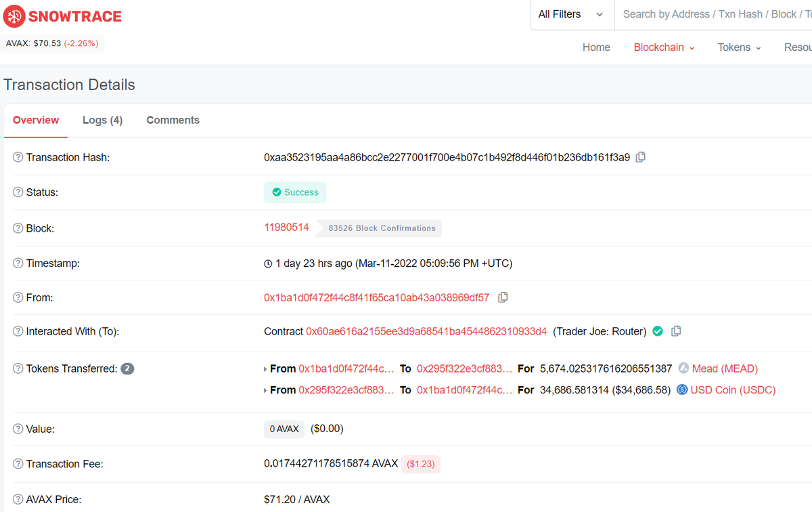
Task: Switch to the Comments tab
Action: coord(173,120)
